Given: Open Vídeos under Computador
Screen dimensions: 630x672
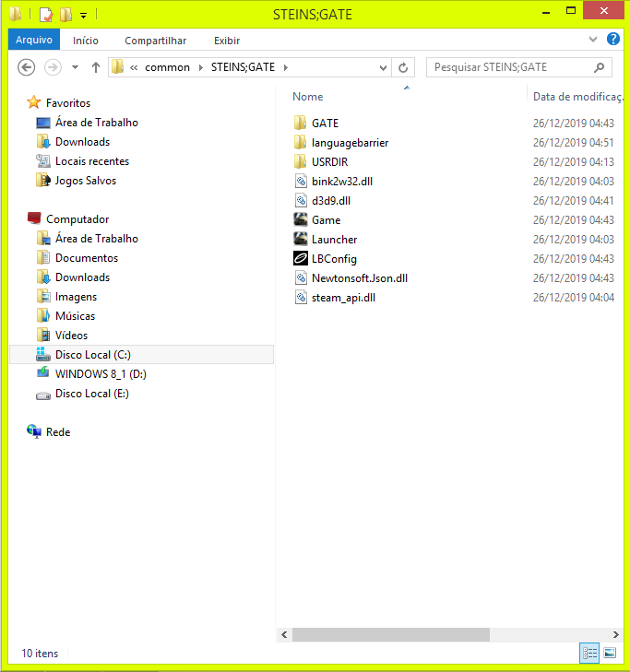Looking at the screenshot, I should point(71,336).
